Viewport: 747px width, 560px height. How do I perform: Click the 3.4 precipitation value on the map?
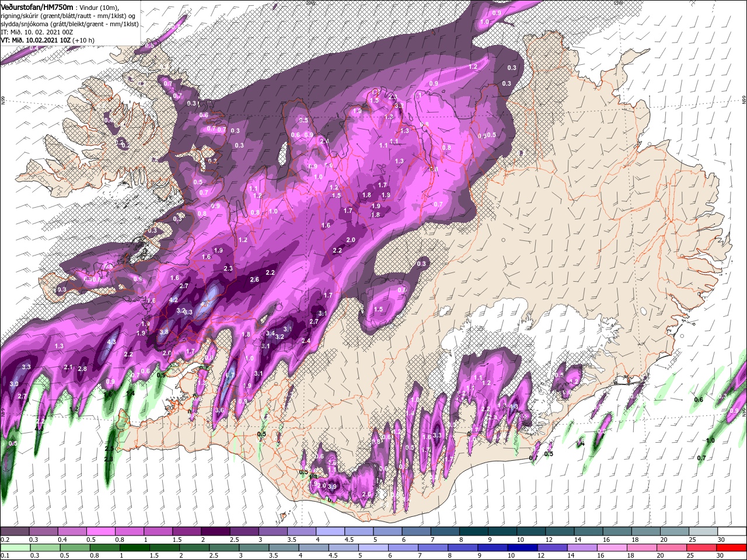point(270,334)
